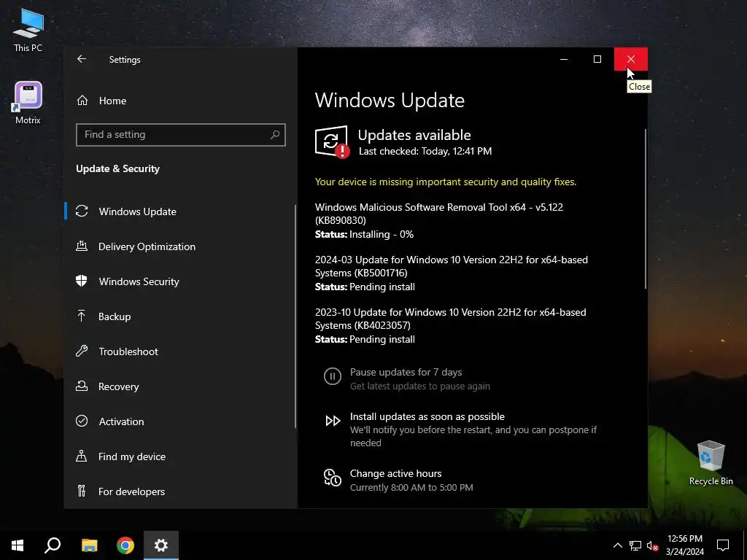This screenshot has width=747, height=560.
Task: Open the notification Action Center
Action: 723,545
